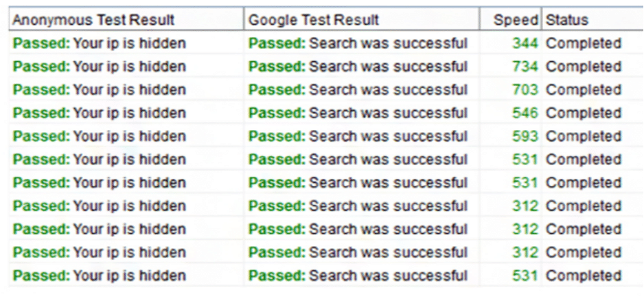Click the Speed column header

pyautogui.click(x=511, y=20)
